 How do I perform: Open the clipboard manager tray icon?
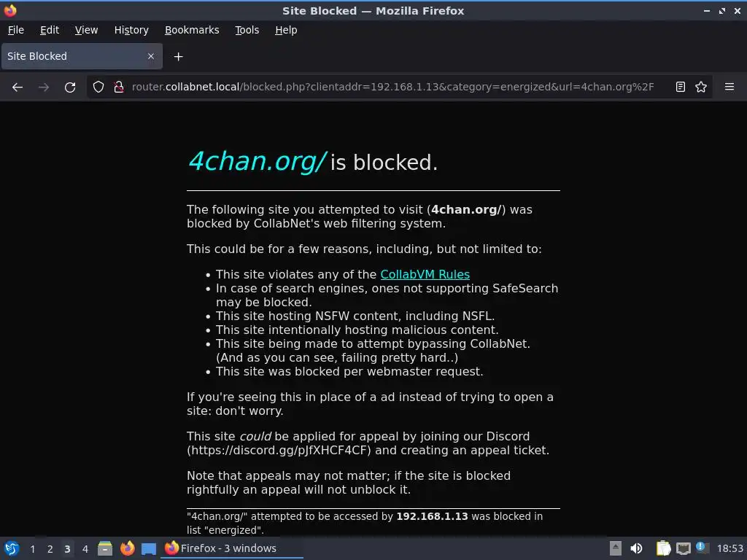click(x=663, y=548)
